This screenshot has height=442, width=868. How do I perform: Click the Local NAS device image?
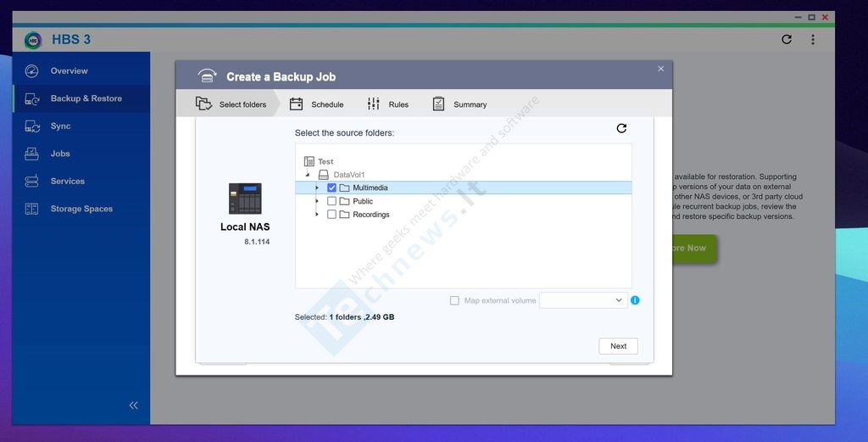point(245,199)
